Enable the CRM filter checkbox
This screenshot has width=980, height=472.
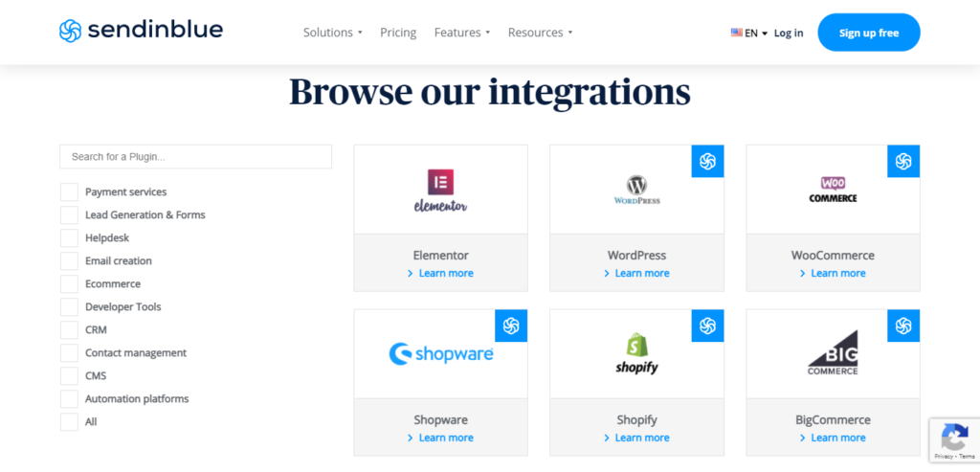click(x=69, y=329)
